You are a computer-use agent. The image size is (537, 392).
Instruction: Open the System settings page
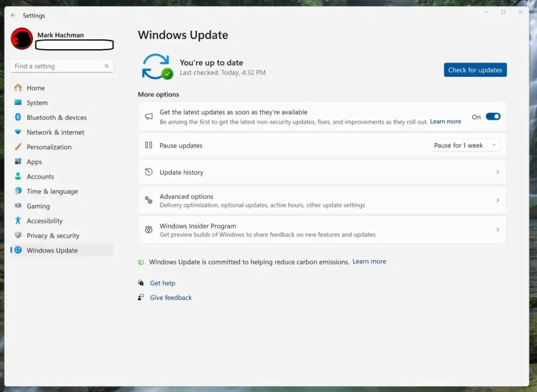pos(37,103)
